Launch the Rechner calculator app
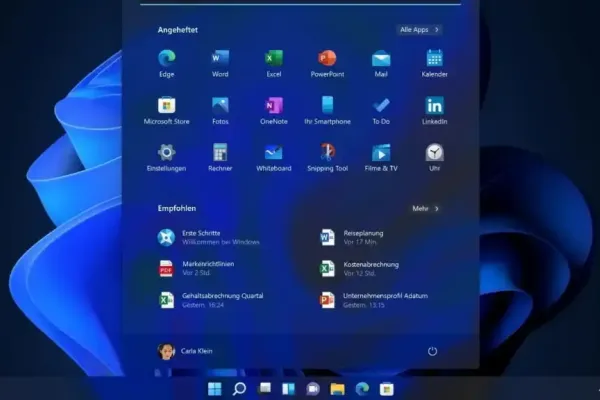 (x=220, y=158)
